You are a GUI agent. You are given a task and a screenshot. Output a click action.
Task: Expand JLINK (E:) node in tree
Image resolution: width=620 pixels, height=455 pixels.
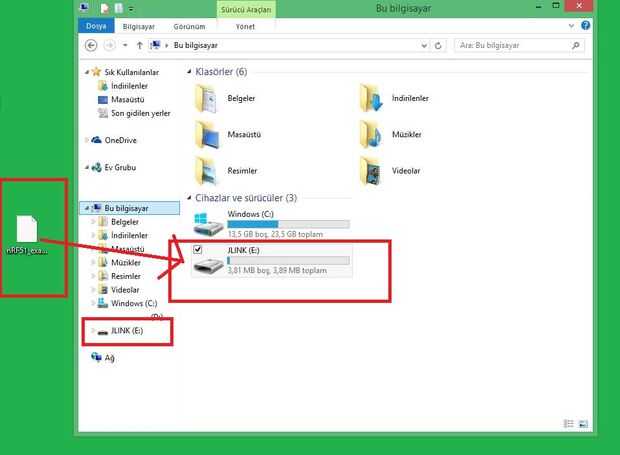(x=93, y=331)
